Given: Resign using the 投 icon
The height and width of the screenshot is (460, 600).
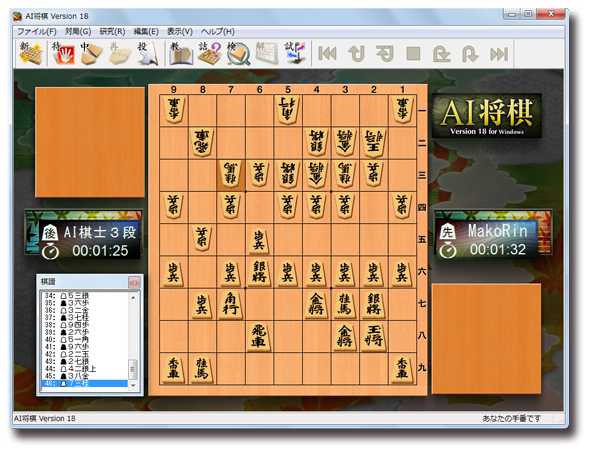Looking at the screenshot, I should (148, 53).
